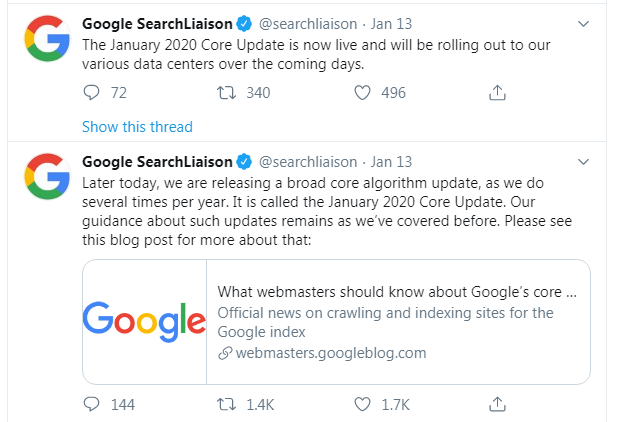Share the second tweet via share icon
The height and width of the screenshot is (422, 633).
click(497, 405)
